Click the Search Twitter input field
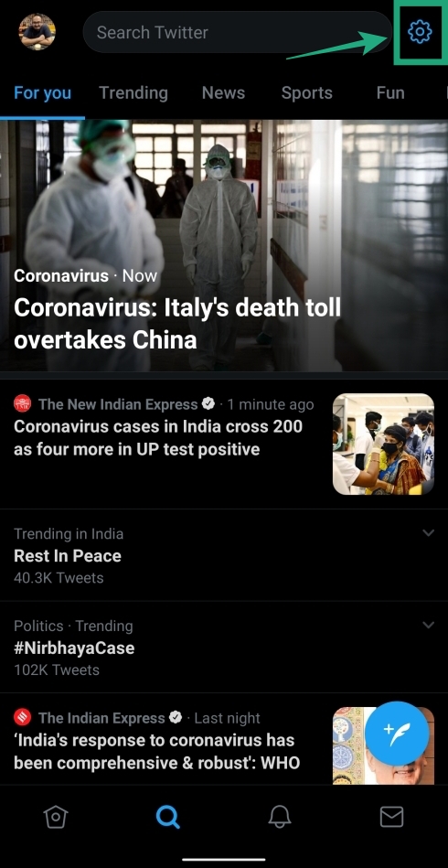 pos(238,32)
